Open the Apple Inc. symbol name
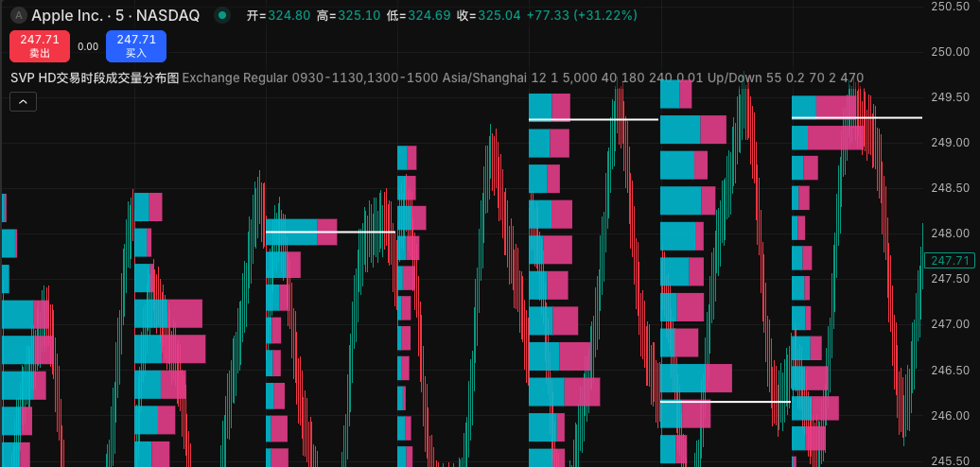This screenshot has height=467, width=980. pos(67,15)
